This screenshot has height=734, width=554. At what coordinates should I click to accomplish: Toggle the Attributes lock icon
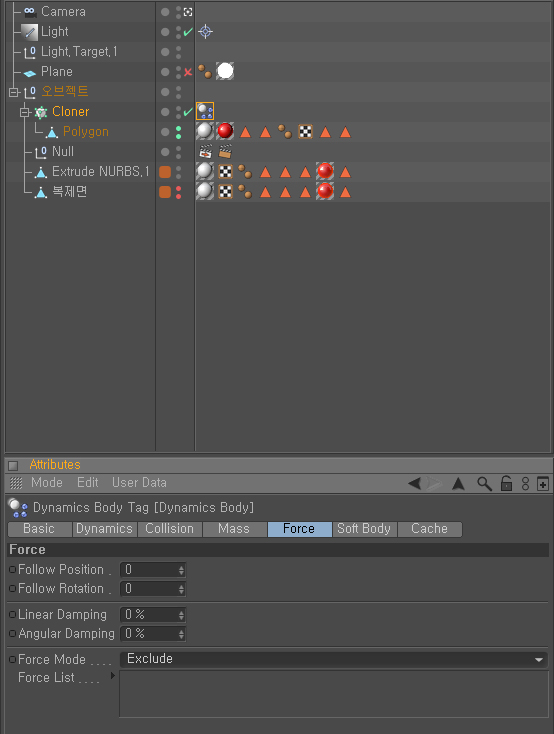coord(506,484)
